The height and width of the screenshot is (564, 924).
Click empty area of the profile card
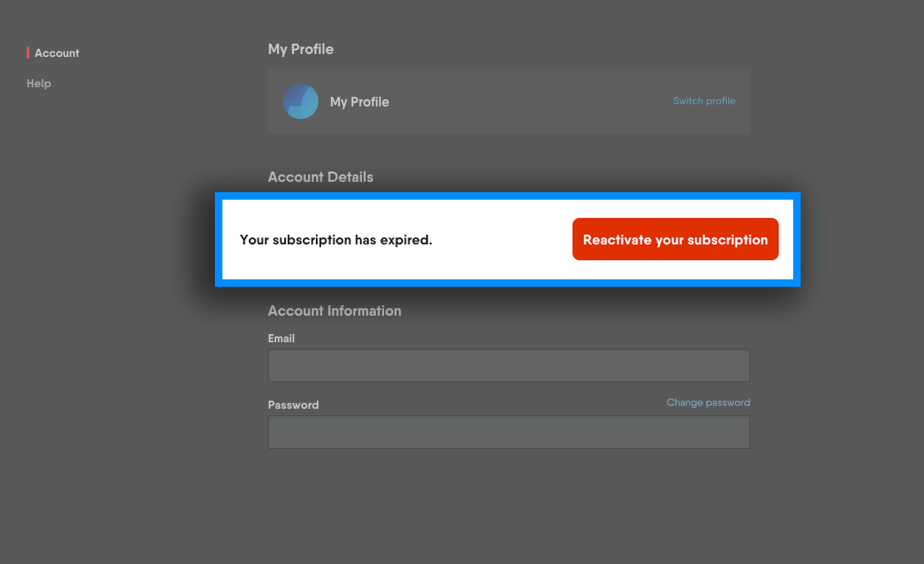point(532,101)
